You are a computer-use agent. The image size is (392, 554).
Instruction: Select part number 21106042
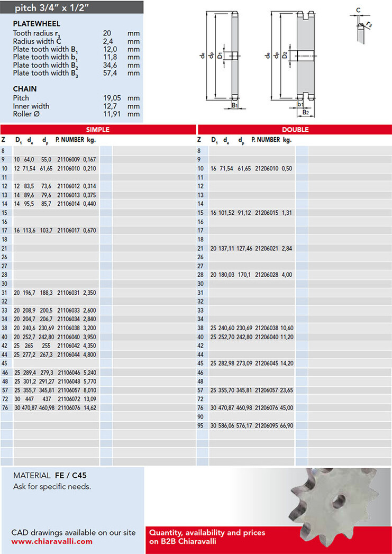pos(69,346)
